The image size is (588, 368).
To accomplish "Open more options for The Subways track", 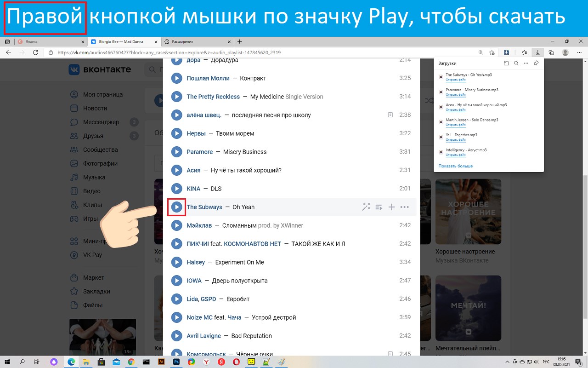I will pyautogui.click(x=404, y=207).
